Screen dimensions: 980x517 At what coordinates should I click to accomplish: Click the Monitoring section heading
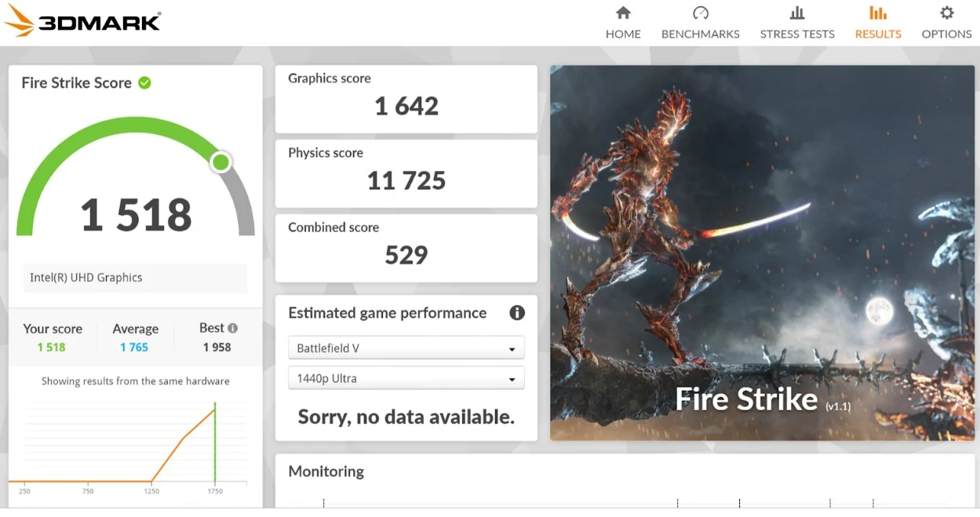pyautogui.click(x=326, y=471)
